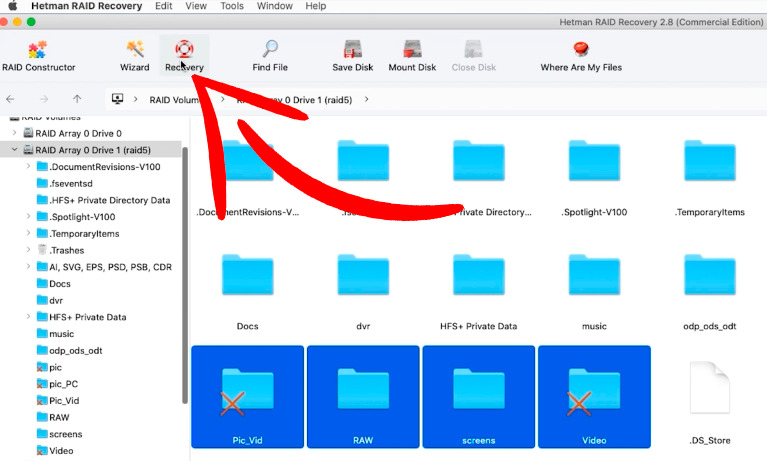Open the Find File search tool
The height and width of the screenshot is (461, 767).
tap(270, 56)
